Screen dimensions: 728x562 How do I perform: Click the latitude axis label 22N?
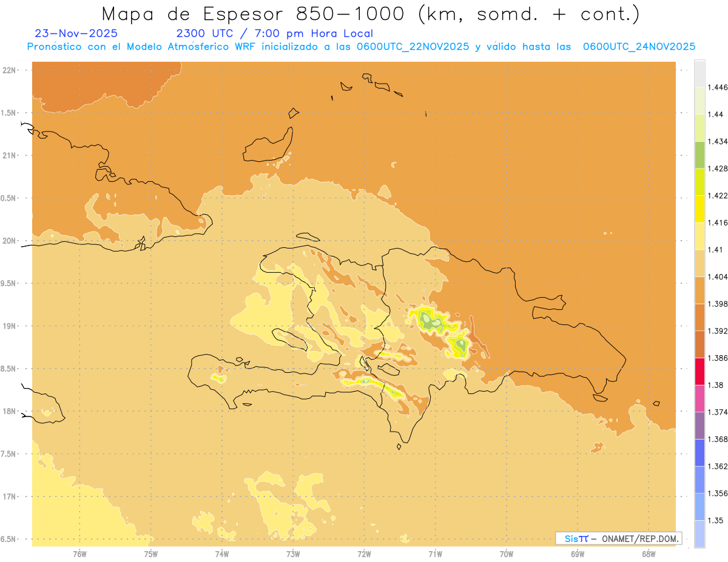[8, 70]
